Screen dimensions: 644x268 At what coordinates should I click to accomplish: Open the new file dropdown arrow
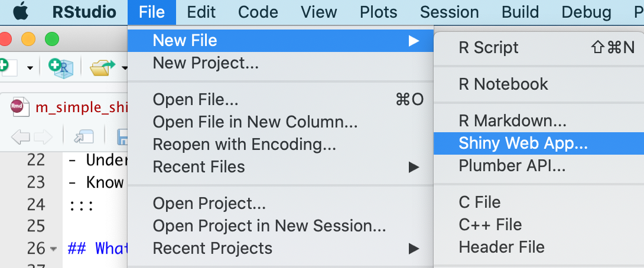click(30, 68)
